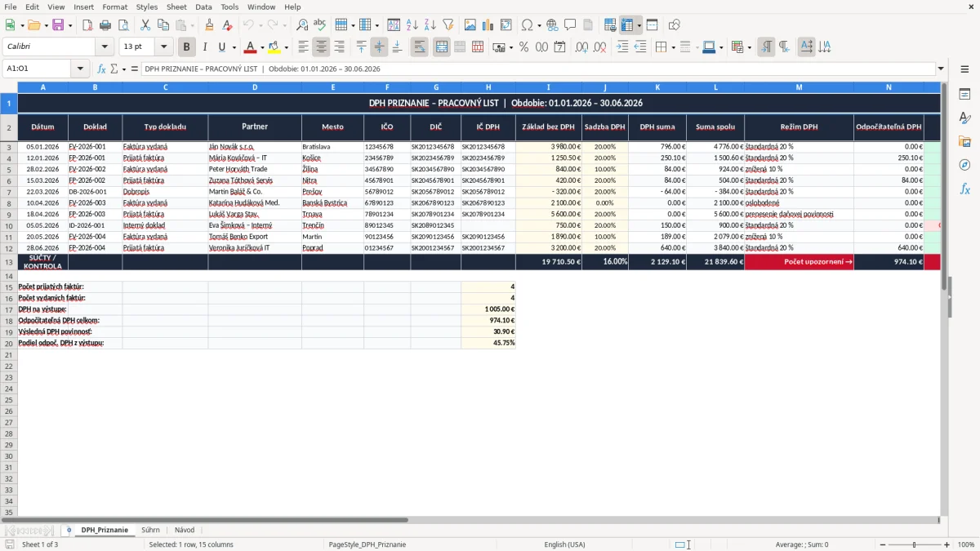This screenshot has height=551, width=980.
Task: Open the Styles menu
Action: [147, 7]
